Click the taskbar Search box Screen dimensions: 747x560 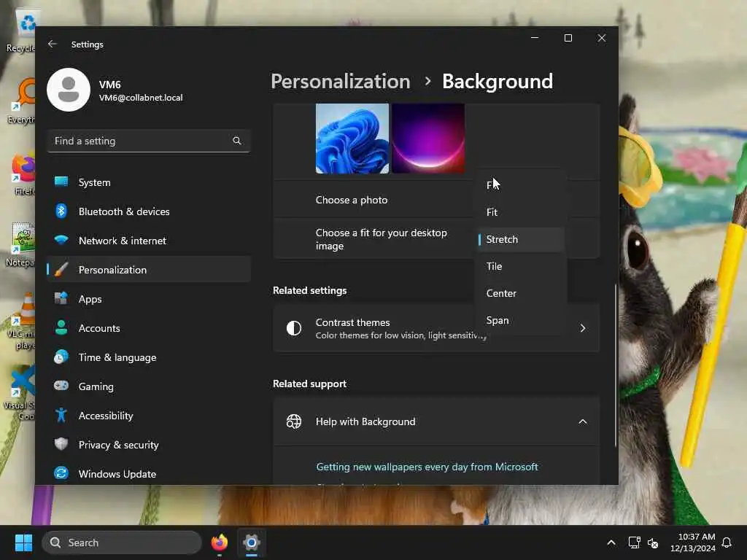click(x=122, y=542)
